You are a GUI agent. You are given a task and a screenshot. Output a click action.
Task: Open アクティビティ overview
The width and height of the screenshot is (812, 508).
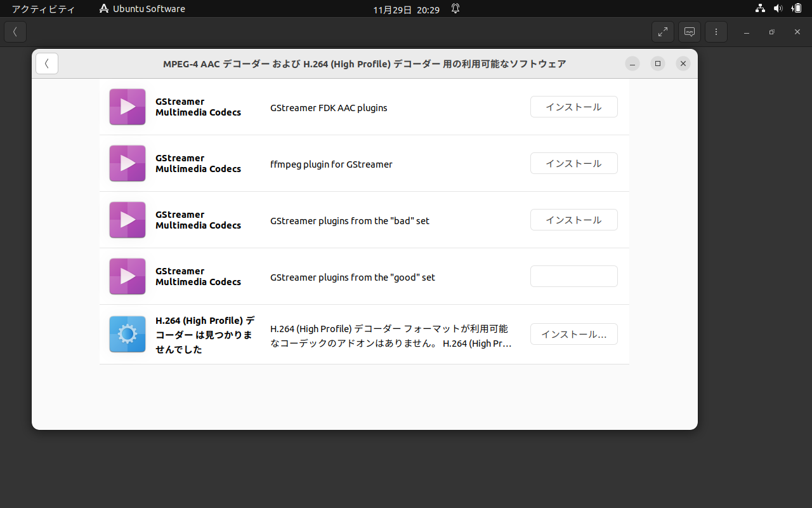[43, 9]
